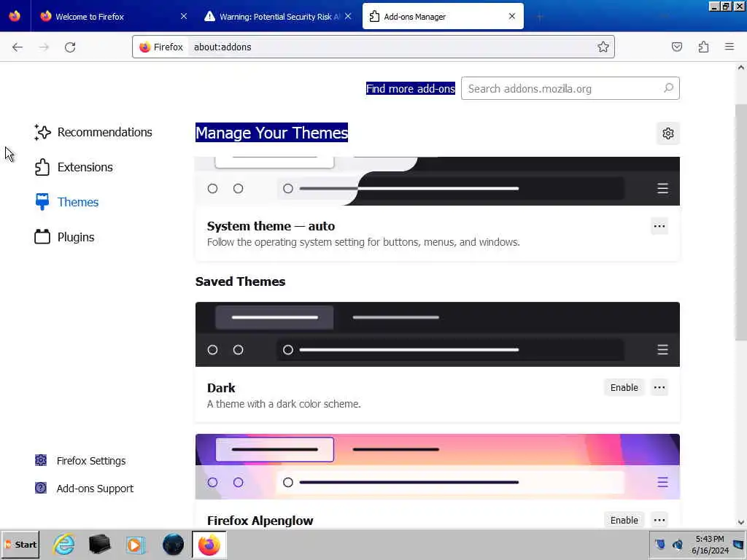Open the Pocket save icon in the toolbar

(x=676, y=47)
